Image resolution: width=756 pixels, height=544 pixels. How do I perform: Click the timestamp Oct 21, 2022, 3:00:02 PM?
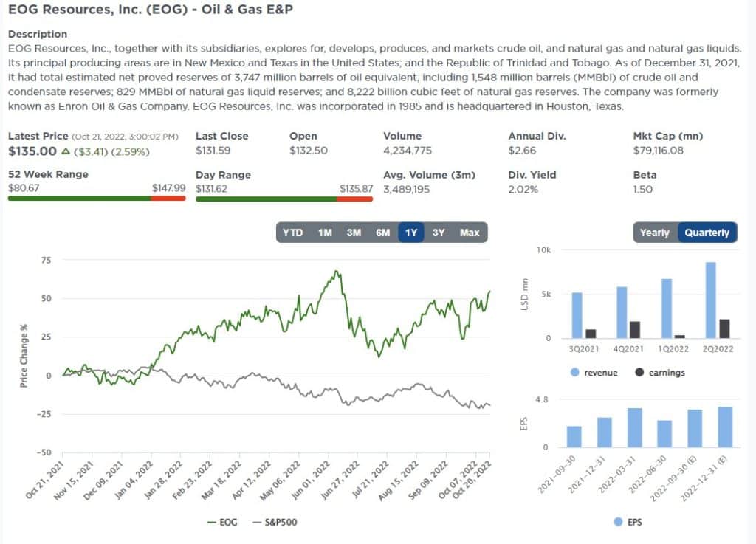125,137
